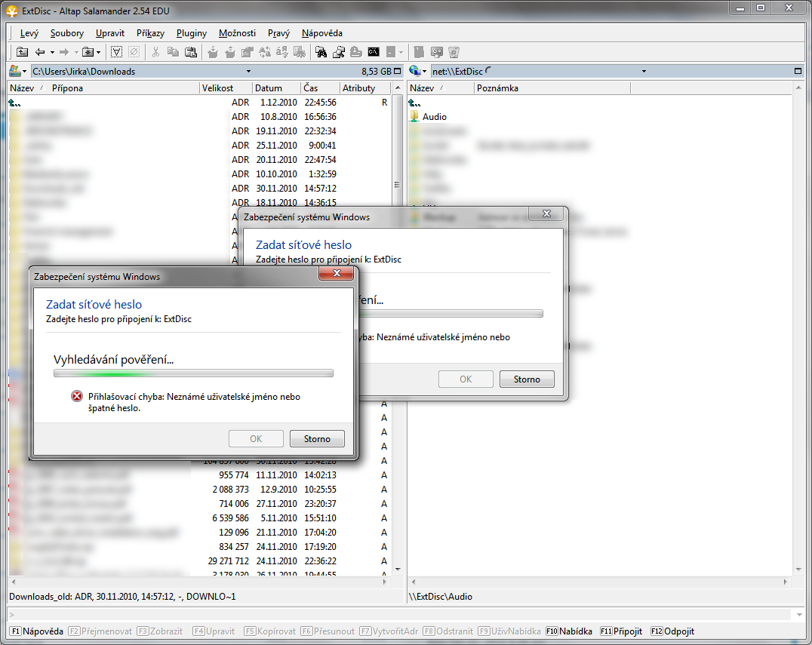The width and height of the screenshot is (812, 645).
Task: Click the select filter icon in toolbar
Action: click(117, 52)
